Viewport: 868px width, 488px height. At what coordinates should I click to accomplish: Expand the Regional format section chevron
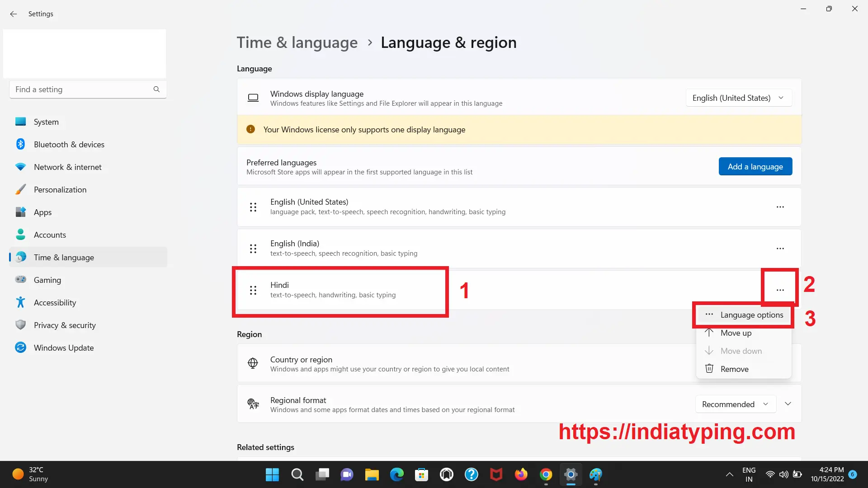click(788, 404)
